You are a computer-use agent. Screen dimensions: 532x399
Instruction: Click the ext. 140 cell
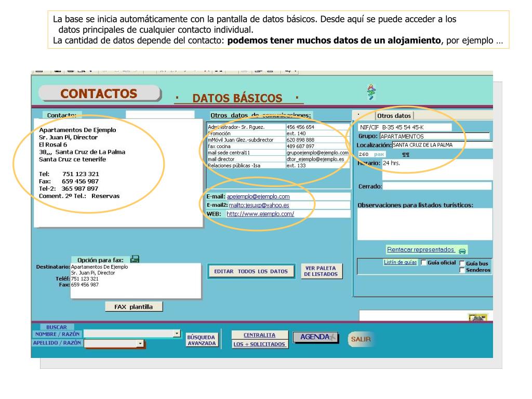click(x=317, y=134)
